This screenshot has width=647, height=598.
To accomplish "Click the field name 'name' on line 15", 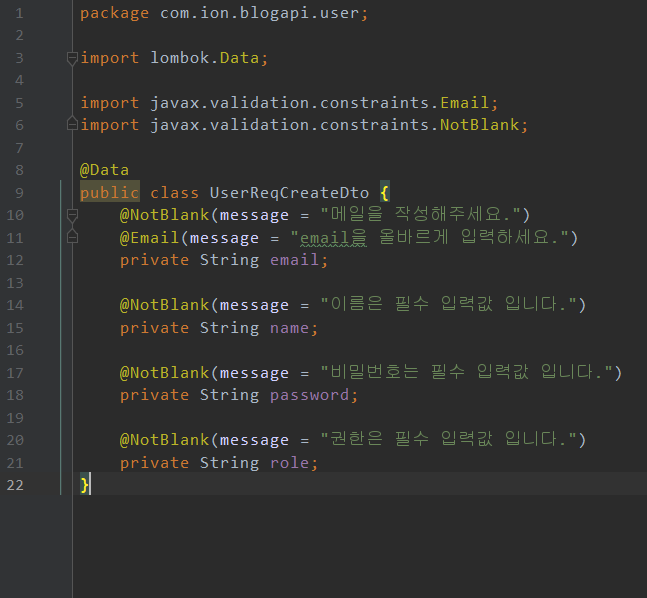I will click(x=289, y=328).
